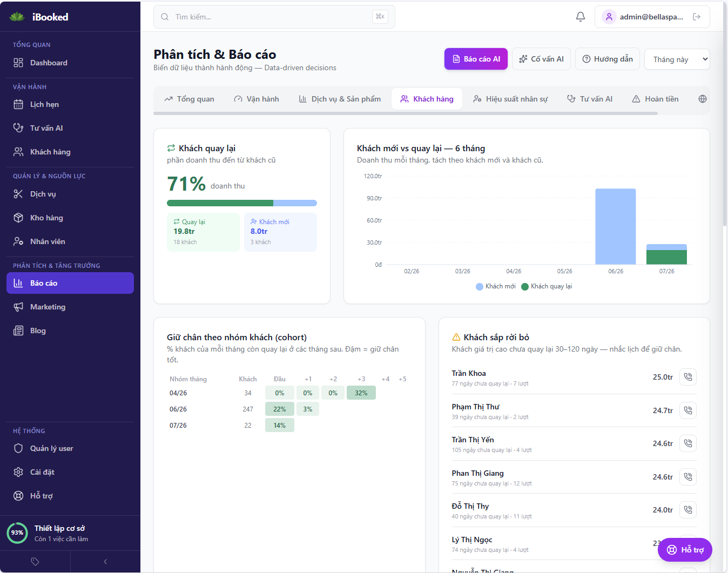Call Phạm Thị Thư using the phone icon
Viewport: 728px width, 573px height.
tap(688, 410)
